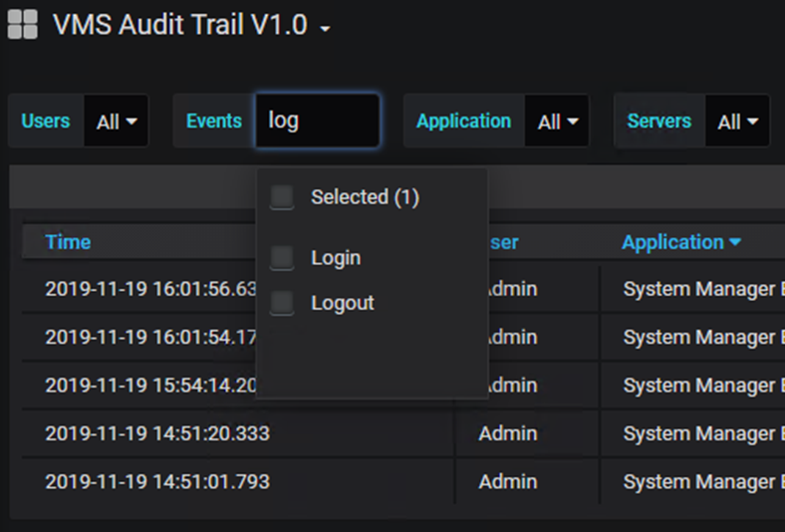Viewport: 785px width, 532px height.
Task: Click the System Manager cell in the first row
Action: (698, 289)
